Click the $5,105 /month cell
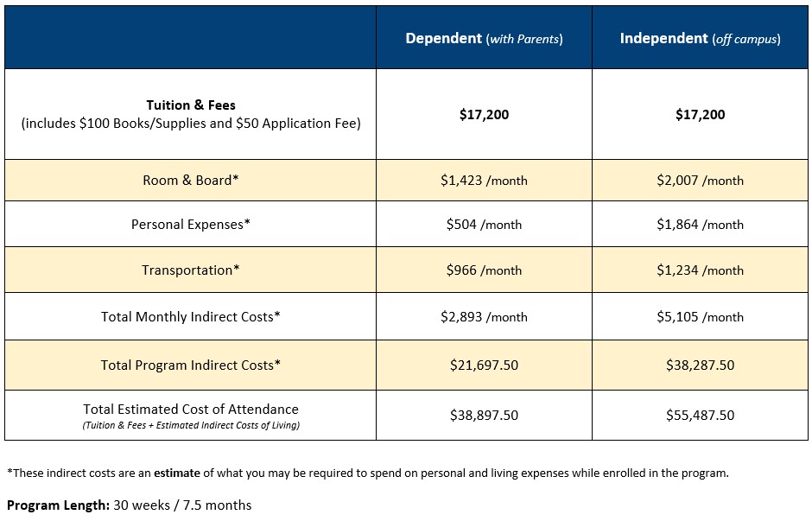This screenshot has width=812, height=521. coord(700,316)
